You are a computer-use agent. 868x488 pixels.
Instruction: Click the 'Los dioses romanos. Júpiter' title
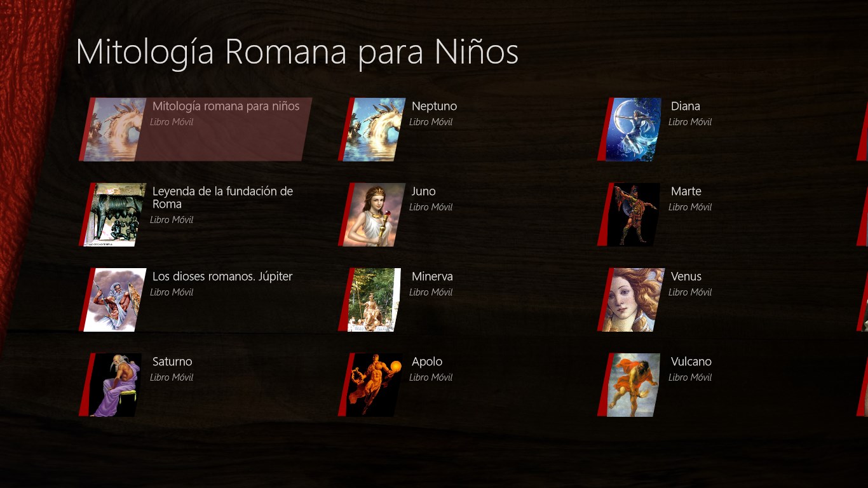pos(222,276)
